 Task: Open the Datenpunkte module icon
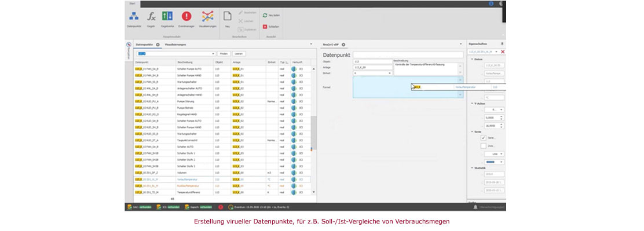134,16
